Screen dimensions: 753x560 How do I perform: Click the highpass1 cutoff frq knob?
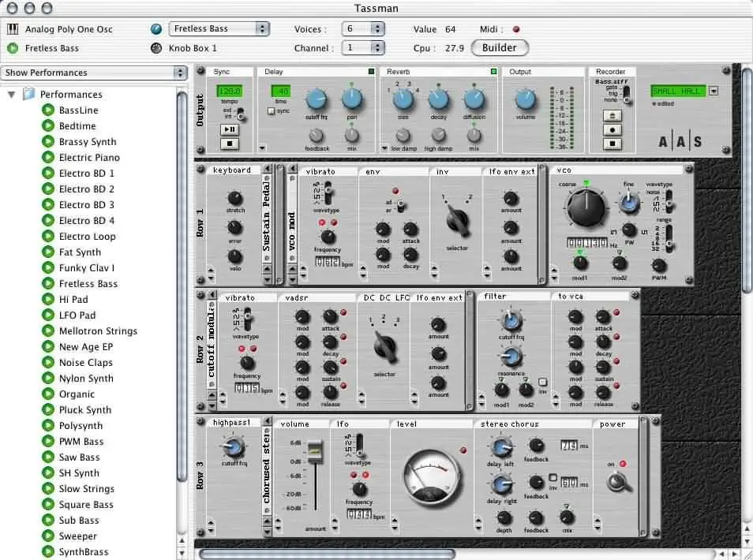coord(234,447)
